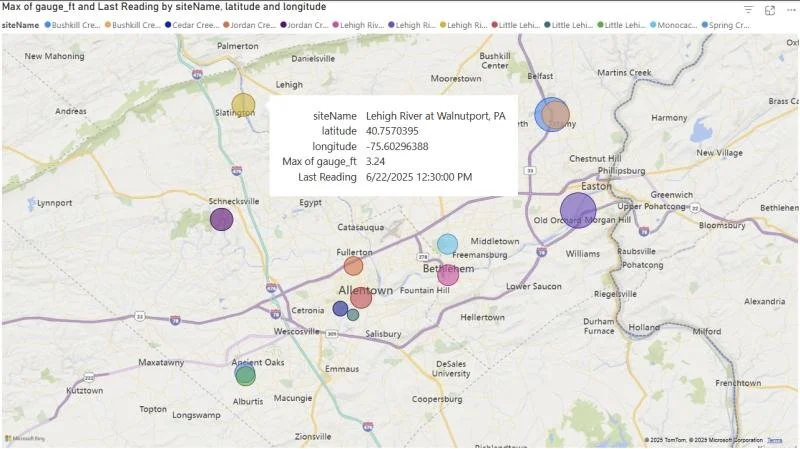Click Kutztown label on map
The height and width of the screenshot is (449, 800).
85,390
